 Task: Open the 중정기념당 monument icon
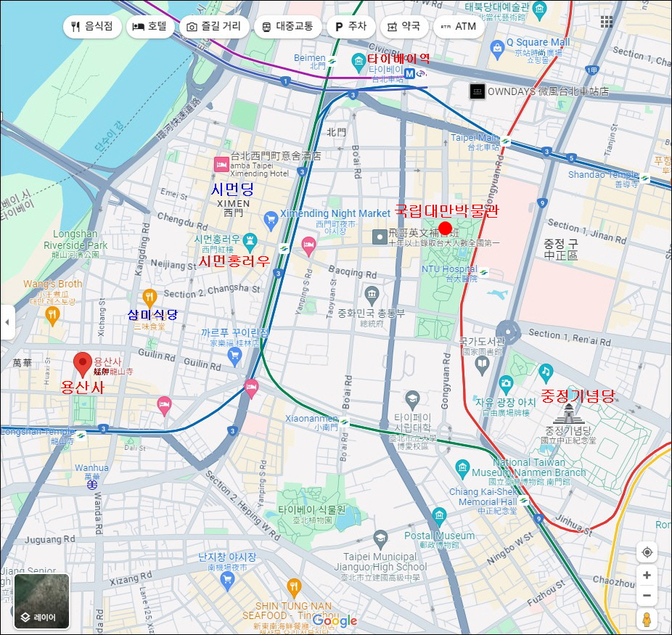568,413
